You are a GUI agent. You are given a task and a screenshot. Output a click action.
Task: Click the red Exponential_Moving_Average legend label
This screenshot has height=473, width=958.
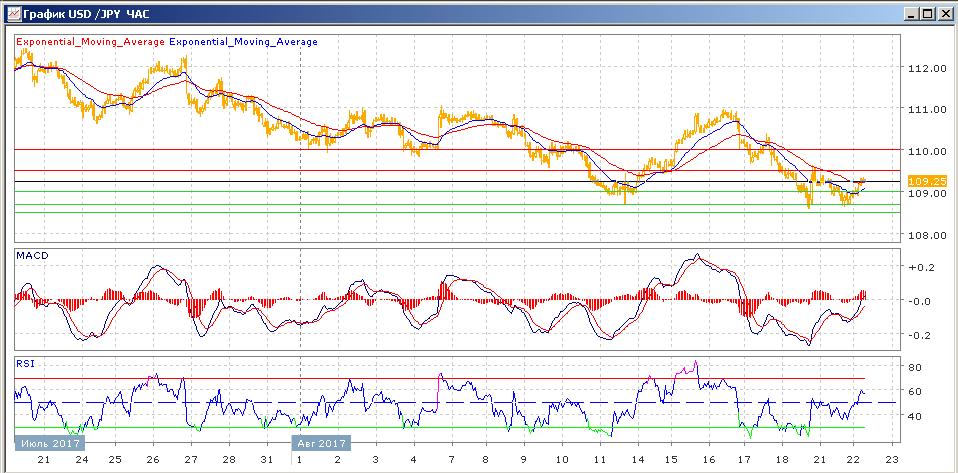(x=90, y=42)
